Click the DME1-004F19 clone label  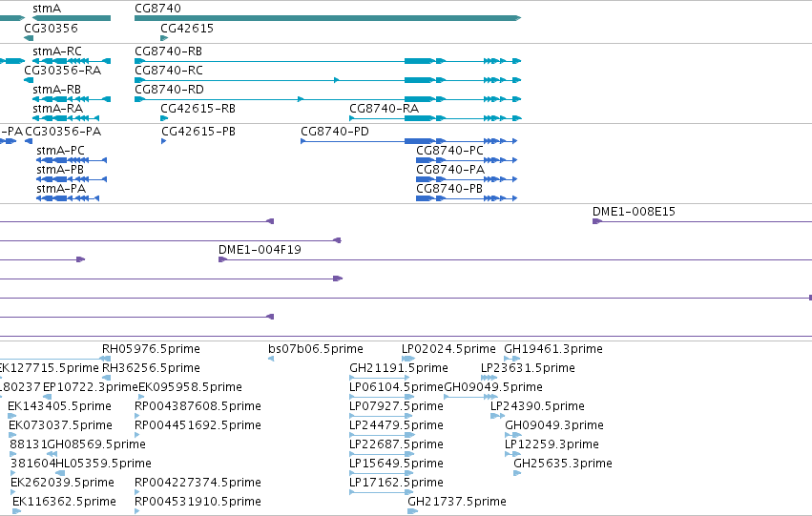[x=260, y=250]
